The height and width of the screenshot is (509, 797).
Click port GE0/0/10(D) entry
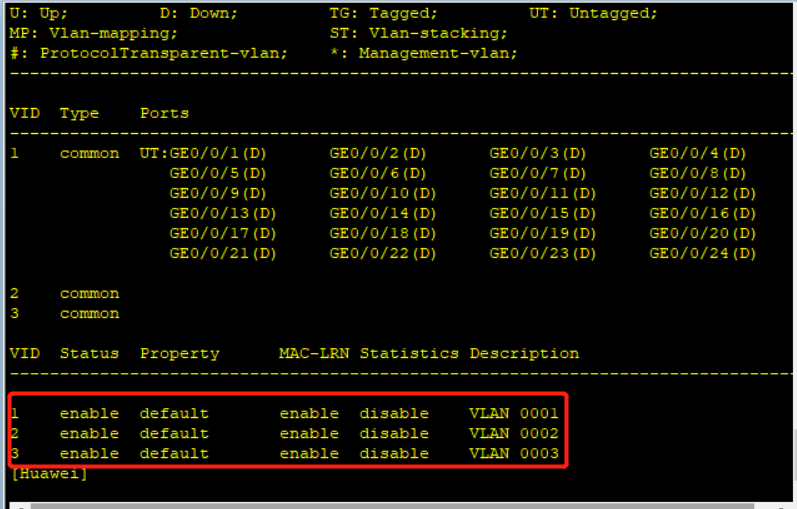pos(382,193)
